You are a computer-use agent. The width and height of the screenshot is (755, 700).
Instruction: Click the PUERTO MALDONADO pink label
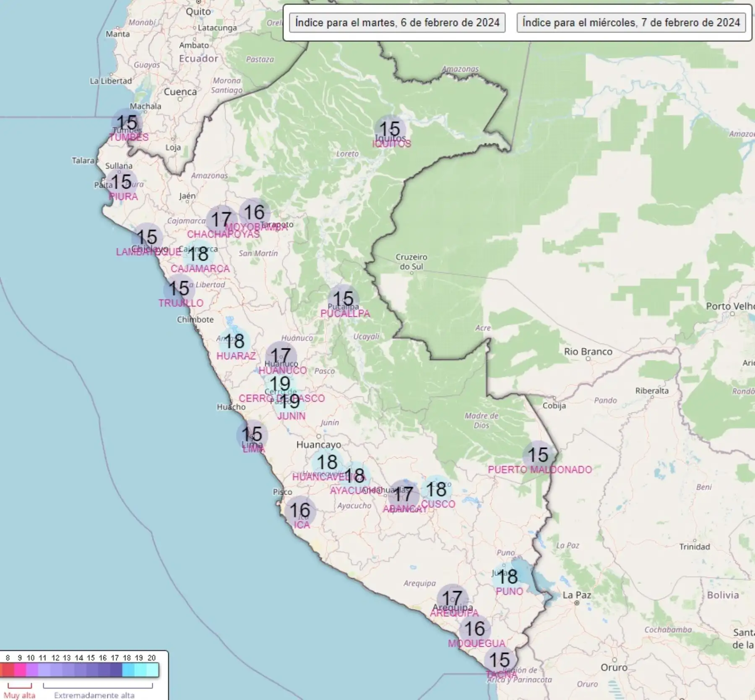pyautogui.click(x=540, y=470)
